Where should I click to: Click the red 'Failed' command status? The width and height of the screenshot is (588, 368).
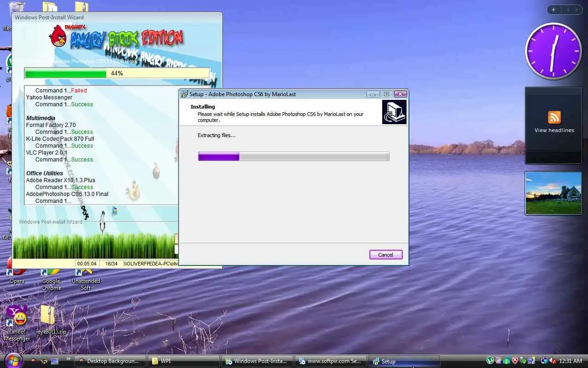79,91
